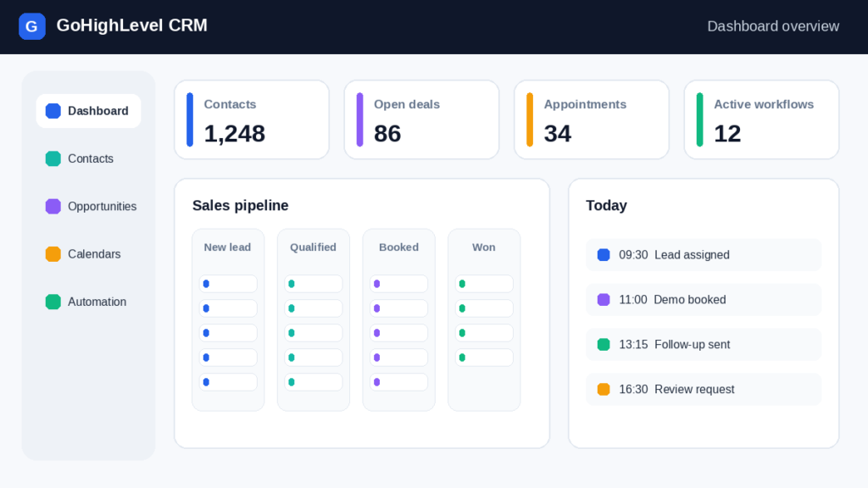868x488 pixels.
Task: Open the Contacts 1,248 stat card
Action: coord(252,119)
